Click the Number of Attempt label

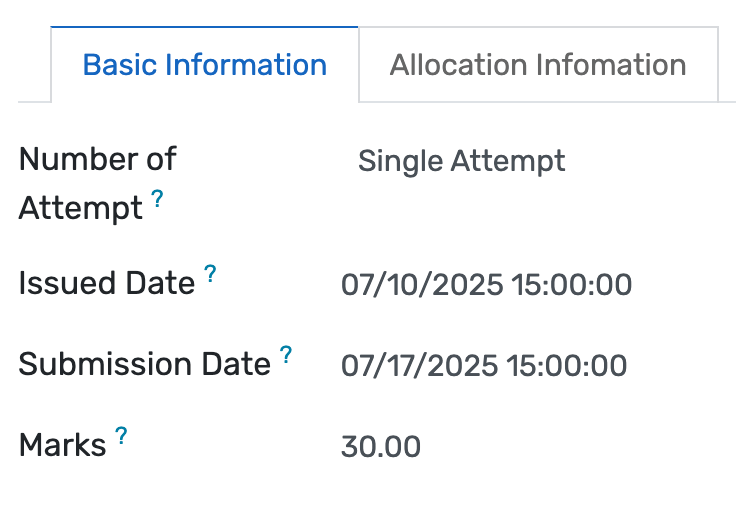97,159
